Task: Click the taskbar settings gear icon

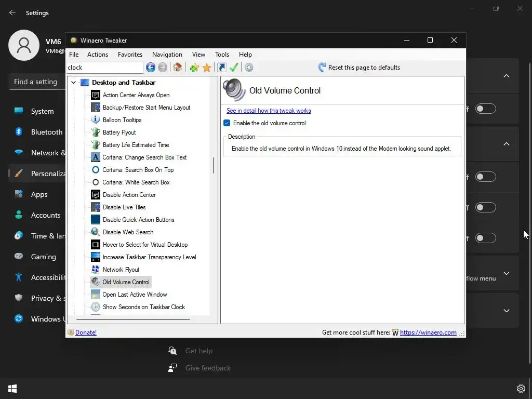Action: point(521,389)
